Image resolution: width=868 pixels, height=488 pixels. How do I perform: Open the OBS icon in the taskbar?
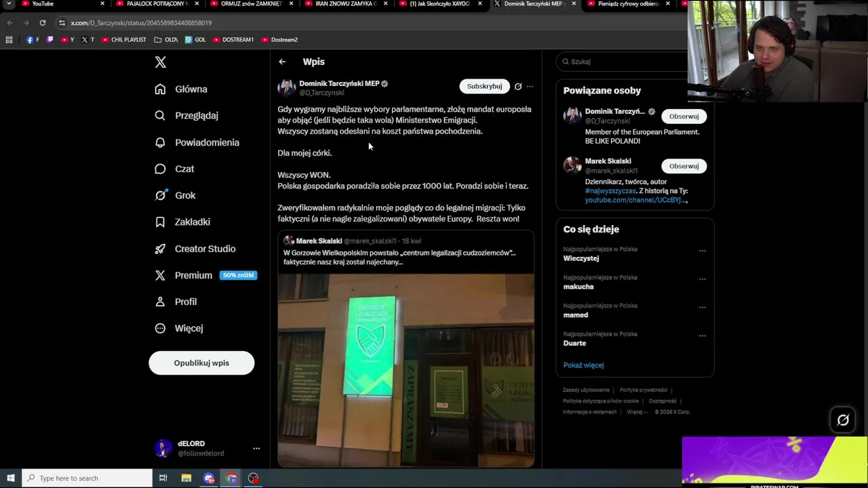[x=254, y=479]
